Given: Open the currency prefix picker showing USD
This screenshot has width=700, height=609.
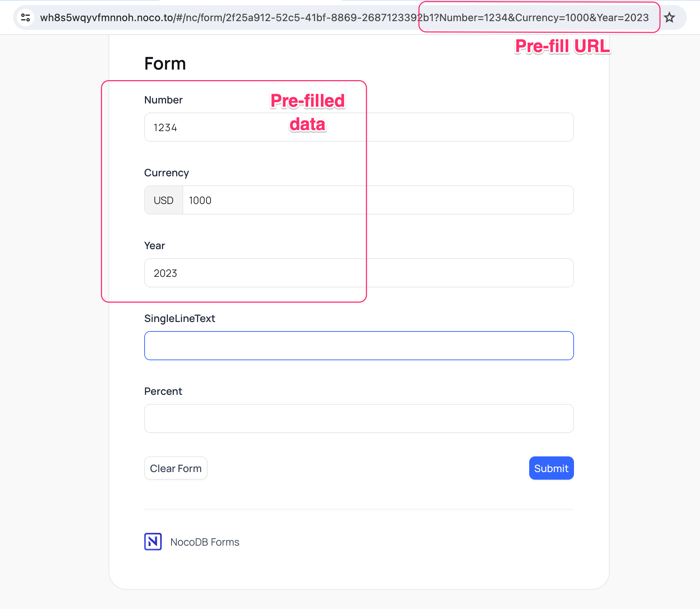Looking at the screenshot, I should (x=163, y=200).
